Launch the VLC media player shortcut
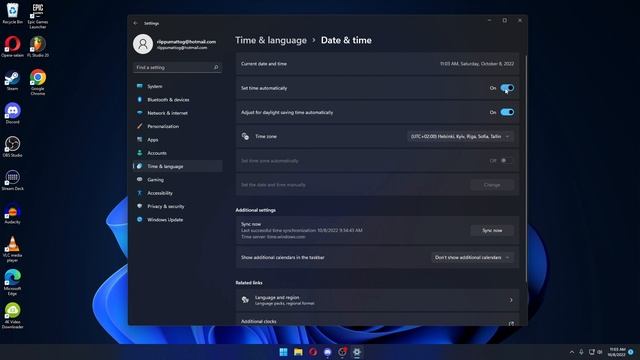 pyautogui.click(x=13, y=249)
